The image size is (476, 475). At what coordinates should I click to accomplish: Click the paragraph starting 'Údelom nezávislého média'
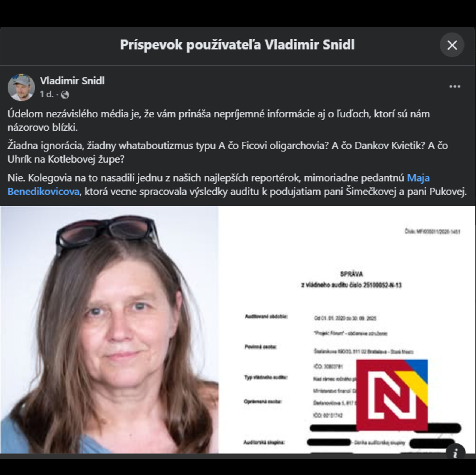219,120
